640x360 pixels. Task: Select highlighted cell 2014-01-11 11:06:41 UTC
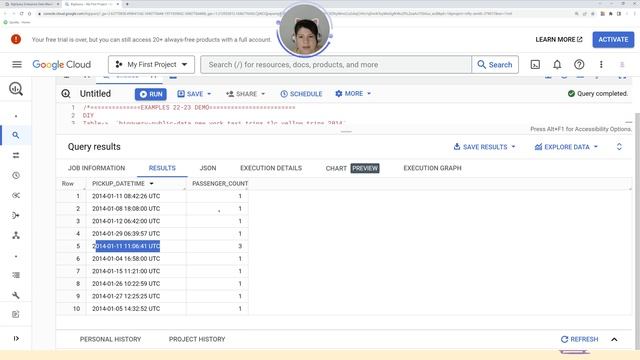126,246
